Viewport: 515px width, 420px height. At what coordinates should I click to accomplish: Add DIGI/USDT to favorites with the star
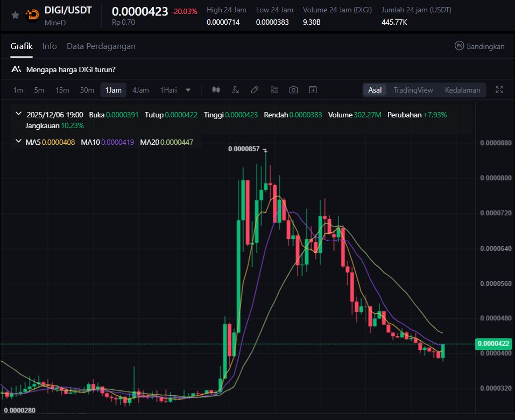(x=15, y=15)
